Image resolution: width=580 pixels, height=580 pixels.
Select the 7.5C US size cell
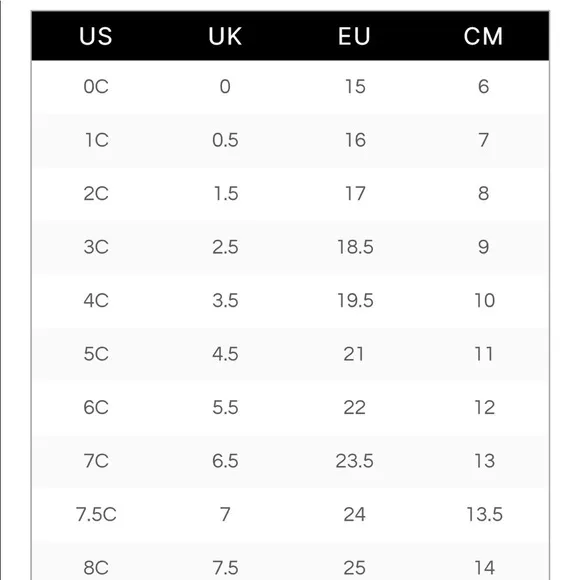tap(96, 514)
